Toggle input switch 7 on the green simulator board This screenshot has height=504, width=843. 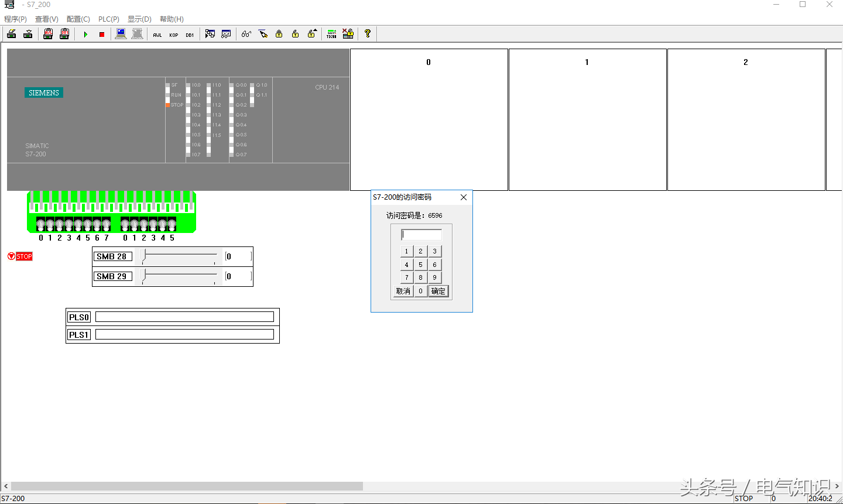point(106,224)
